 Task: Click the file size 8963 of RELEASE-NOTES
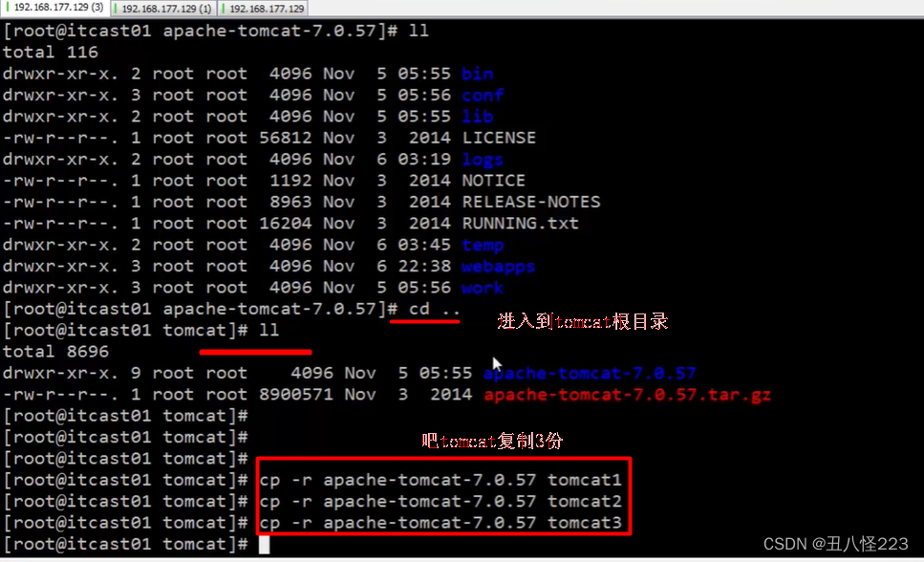pyautogui.click(x=290, y=202)
